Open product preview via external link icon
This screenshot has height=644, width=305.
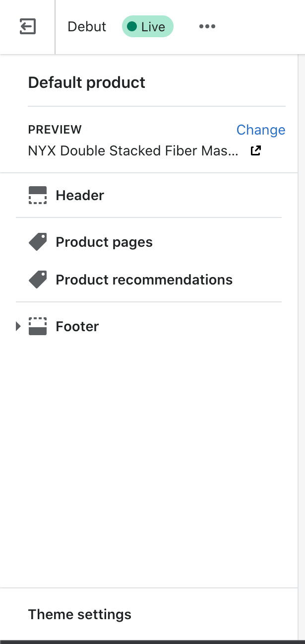[x=255, y=150]
